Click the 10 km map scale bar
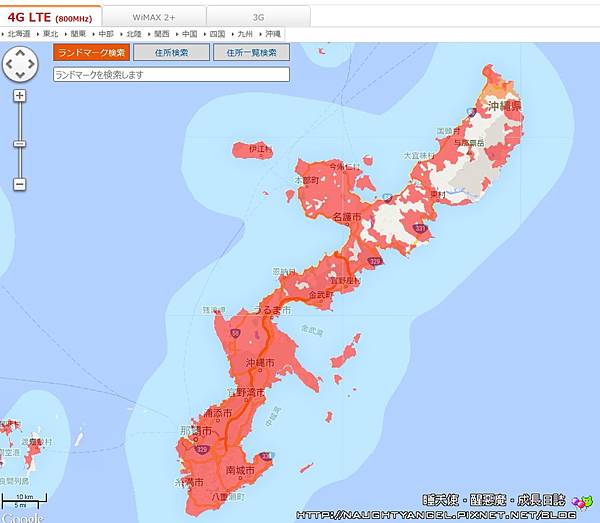 [24, 501]
